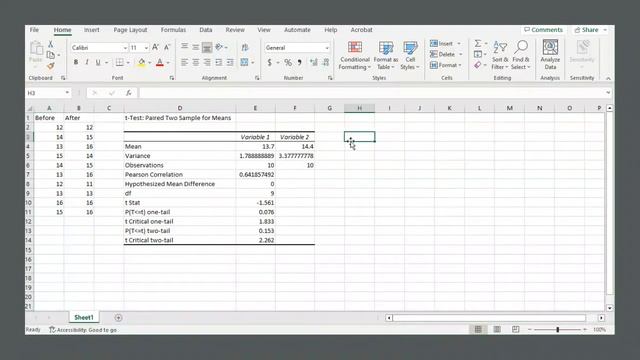Open the Format cells menu

[x=445, y=65]
